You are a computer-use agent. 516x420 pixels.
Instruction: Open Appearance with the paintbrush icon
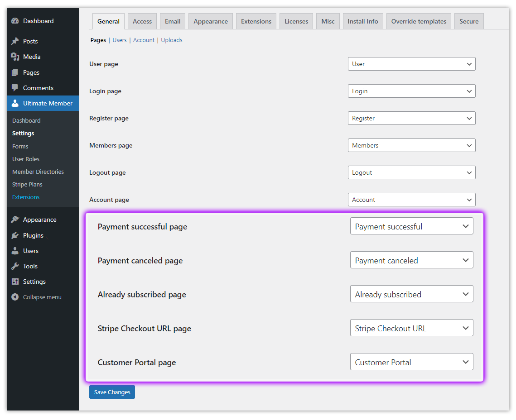[14, 220]
